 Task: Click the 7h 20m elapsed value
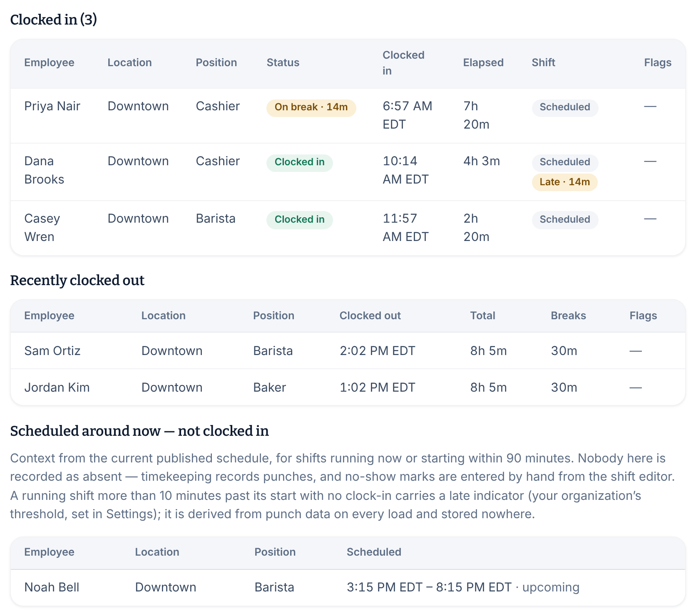477,115
